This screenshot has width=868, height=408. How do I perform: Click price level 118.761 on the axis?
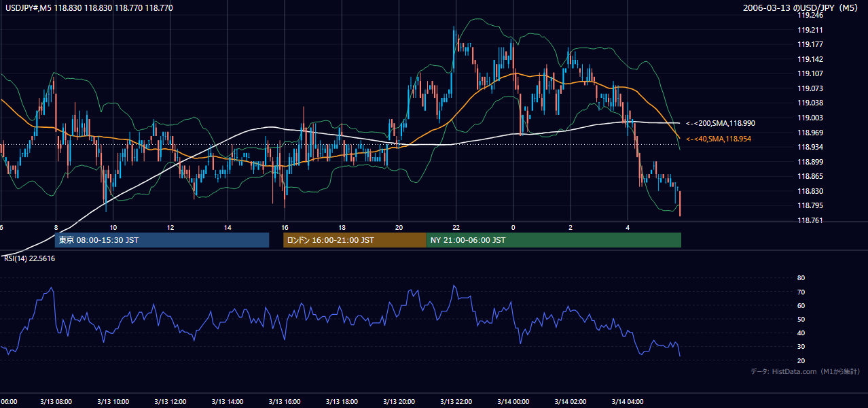pos(810,220)
